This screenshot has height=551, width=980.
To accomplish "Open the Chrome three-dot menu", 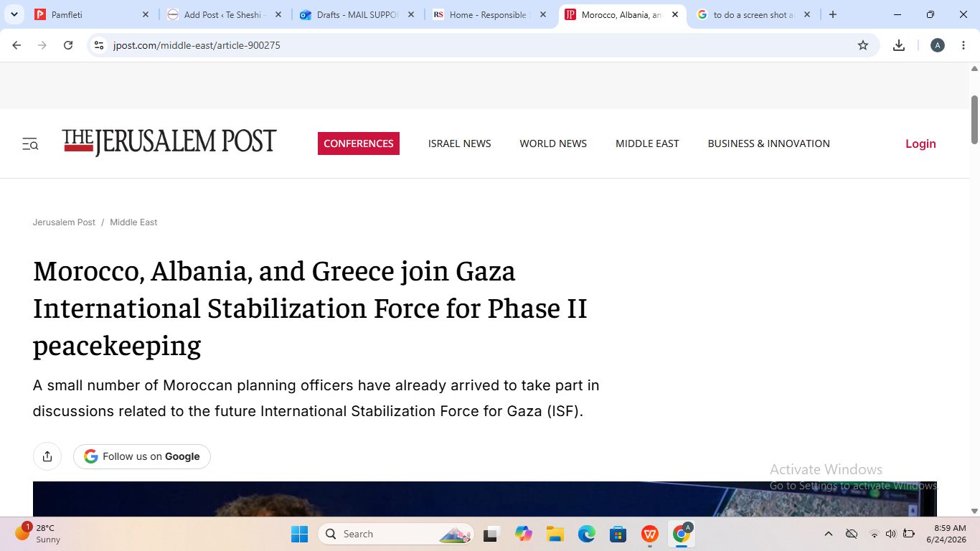I will (963, 45).
